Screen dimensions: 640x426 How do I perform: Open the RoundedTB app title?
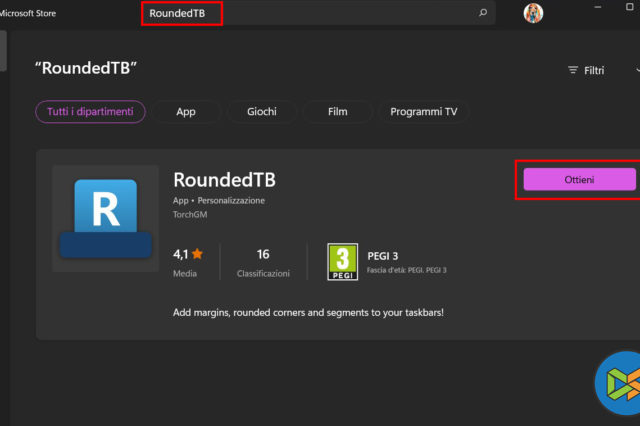pos(224,180)
